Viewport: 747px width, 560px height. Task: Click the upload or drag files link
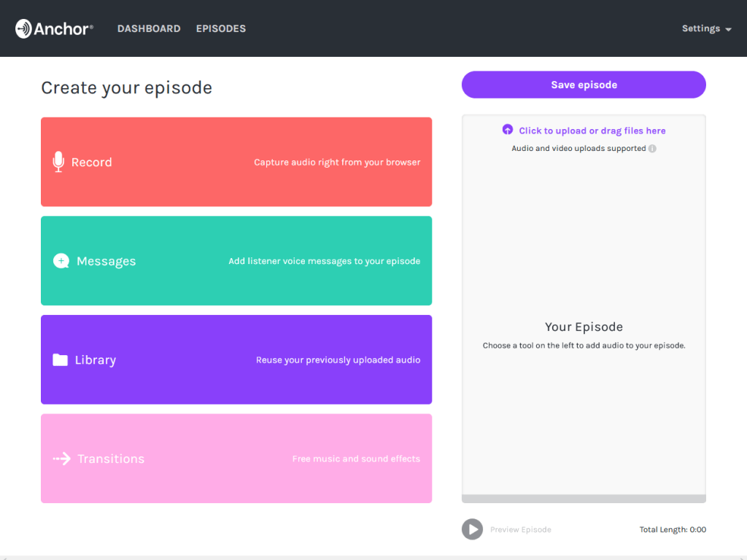pos(592,130)
